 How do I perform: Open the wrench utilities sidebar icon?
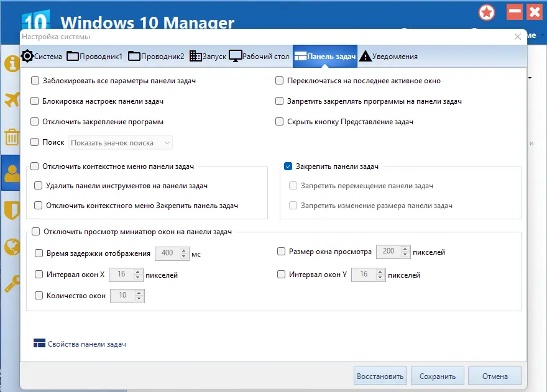tap(12, 283)
